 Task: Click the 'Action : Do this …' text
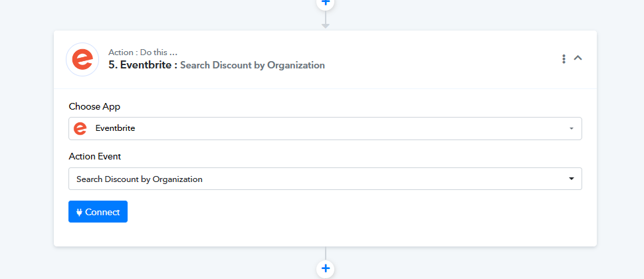pos(143,52)
